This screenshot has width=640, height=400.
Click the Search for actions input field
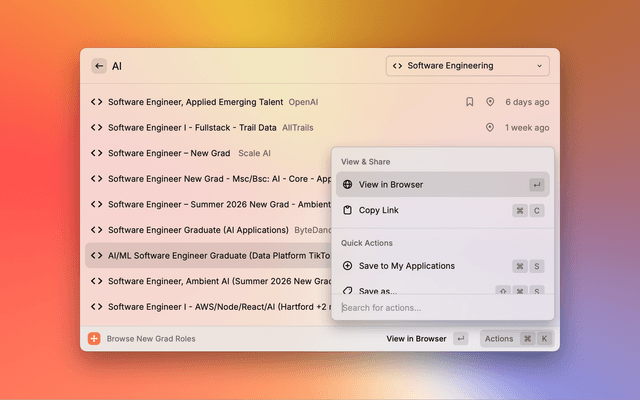[440, 307]
